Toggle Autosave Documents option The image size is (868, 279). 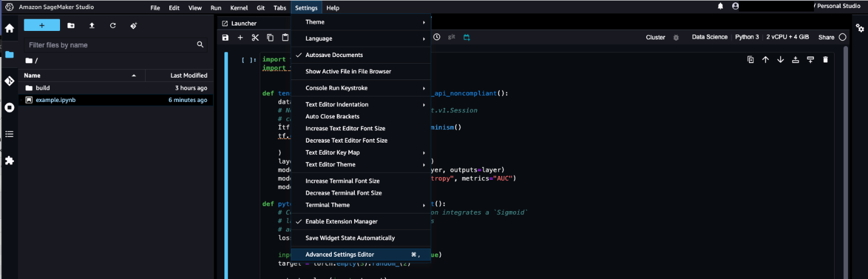361,55
